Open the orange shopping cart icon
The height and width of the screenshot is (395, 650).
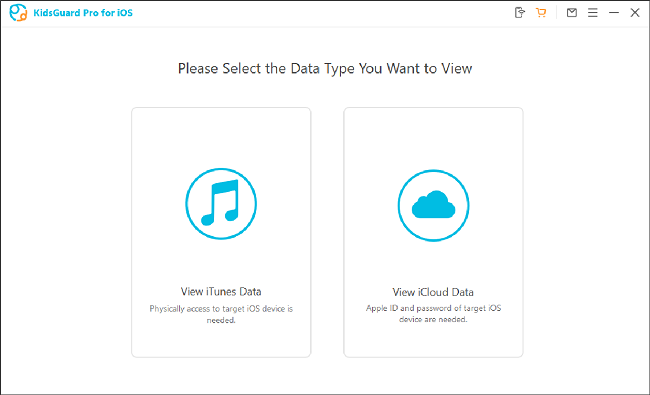(541, 12)
